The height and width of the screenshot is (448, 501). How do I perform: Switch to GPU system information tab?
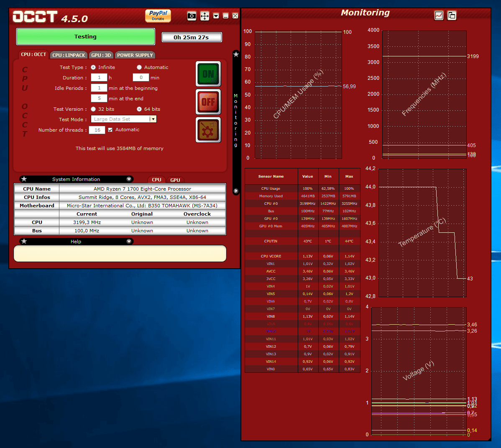(175, 180)
